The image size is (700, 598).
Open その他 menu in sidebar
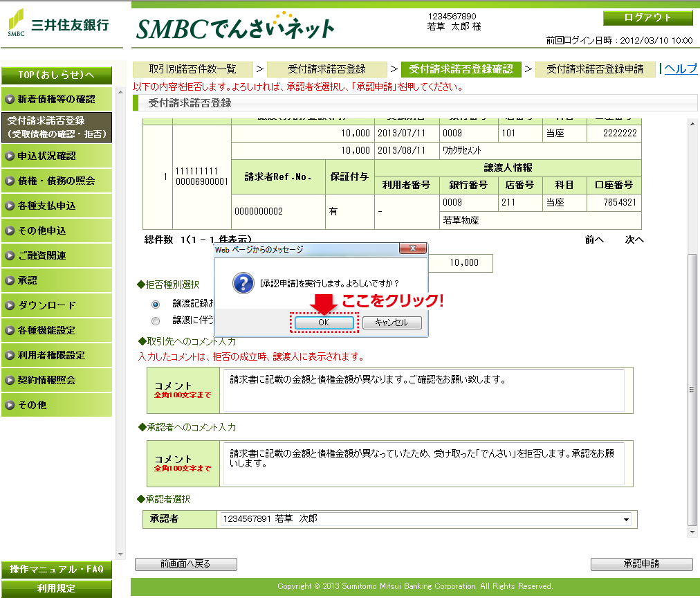57,405
